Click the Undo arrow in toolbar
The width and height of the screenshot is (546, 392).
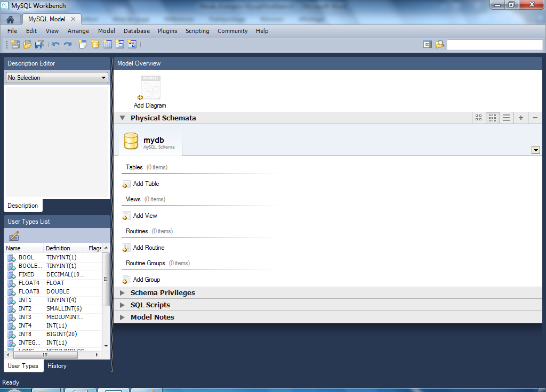tap(55, 44)
